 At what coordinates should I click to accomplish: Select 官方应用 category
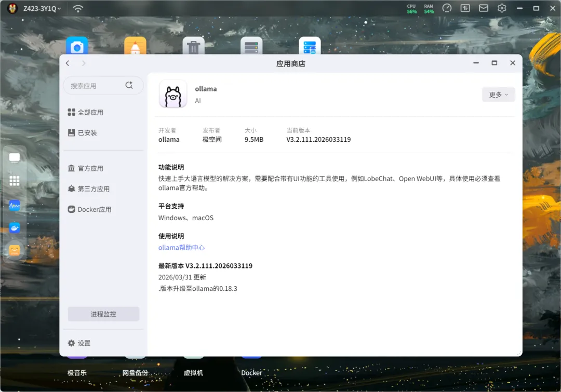pyautogui.click(x=86, y=168)
